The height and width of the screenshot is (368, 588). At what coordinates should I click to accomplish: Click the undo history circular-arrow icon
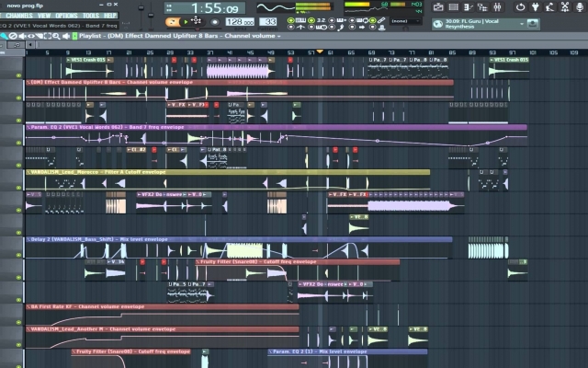pyautogui.click(x=520, y=6)
